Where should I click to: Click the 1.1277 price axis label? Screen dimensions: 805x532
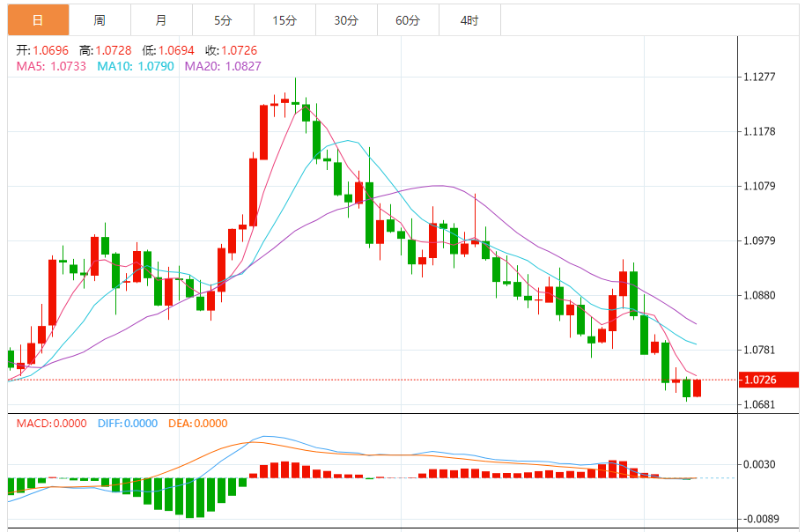pos(759,77)
